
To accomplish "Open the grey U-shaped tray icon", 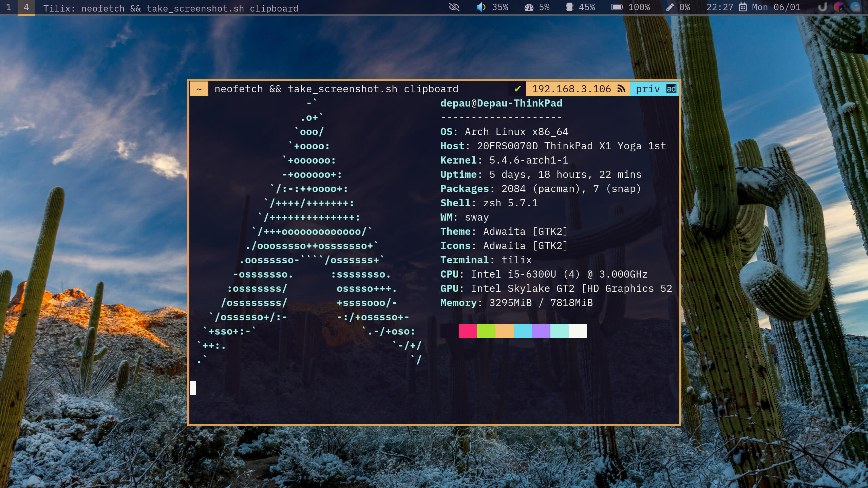I will [x=823, y=7].
